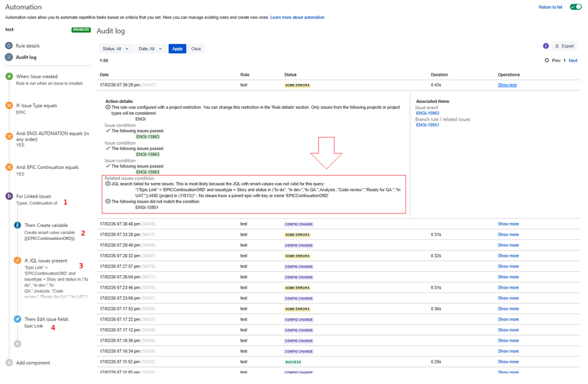Open the purple info icon near Export
Image resolution: width=588 pixels, height=384 pixels.
(546, 45)
